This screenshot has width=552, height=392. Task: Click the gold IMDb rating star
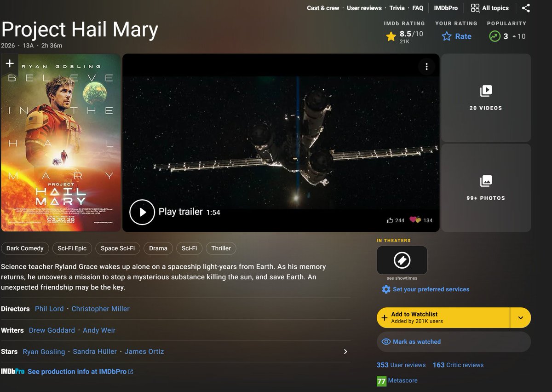click(391, 36)
